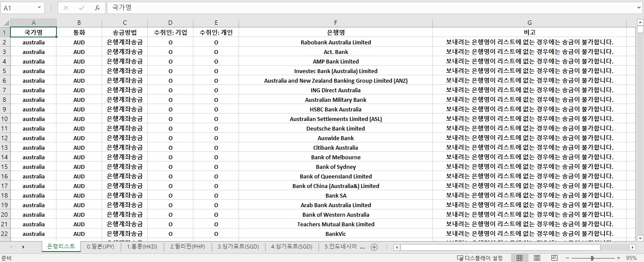Select cell ING Direct Australia
Viewport: 644px width, 262px height.
(336, 90)
